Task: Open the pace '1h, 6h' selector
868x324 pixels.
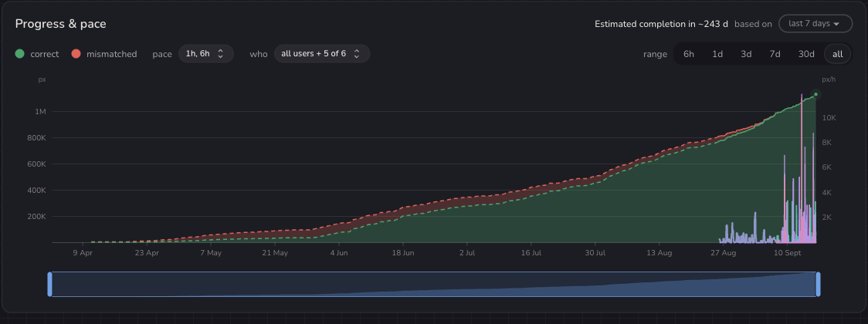Action: [x=206, y=54]
